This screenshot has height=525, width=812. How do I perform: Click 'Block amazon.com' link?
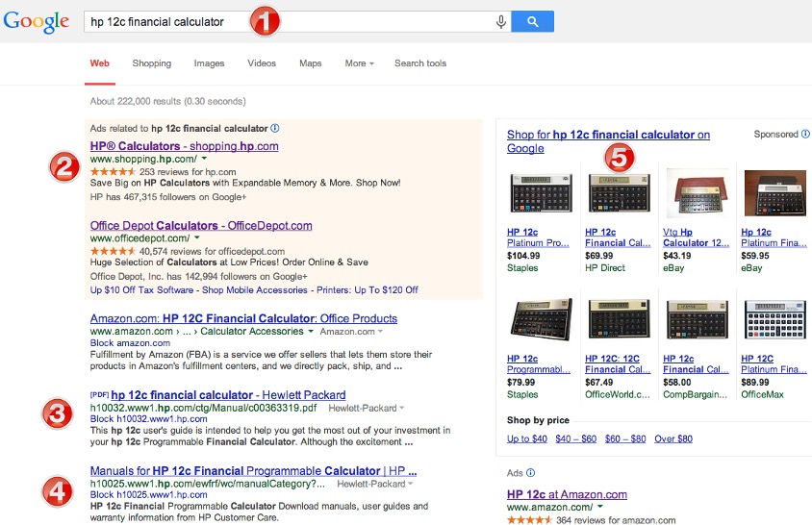click(130, 342)
